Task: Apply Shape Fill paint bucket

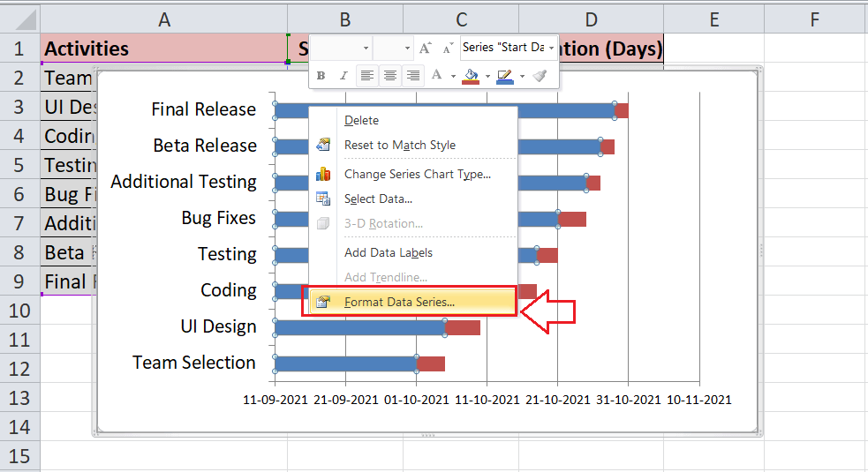Action: pos(472,76)
